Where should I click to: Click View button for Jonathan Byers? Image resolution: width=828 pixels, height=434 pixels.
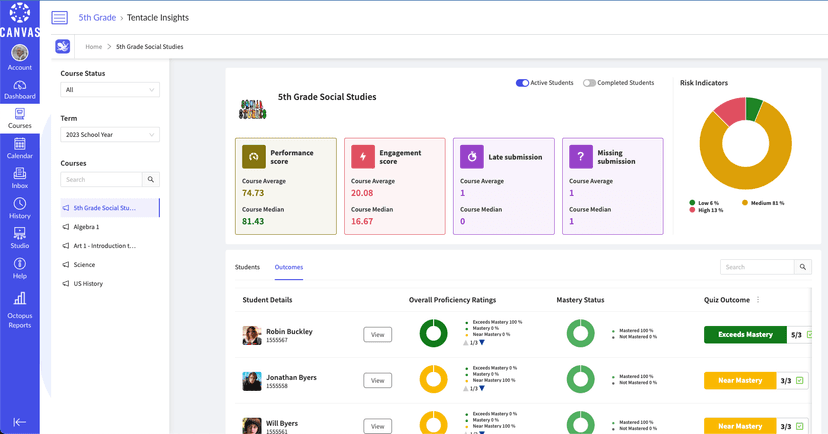(x=378, y=381)
